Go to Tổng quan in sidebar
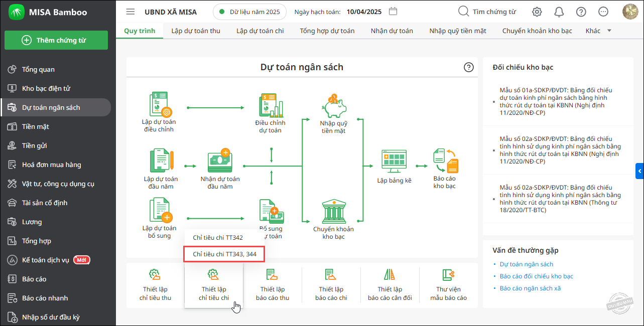 click(56, 69)
